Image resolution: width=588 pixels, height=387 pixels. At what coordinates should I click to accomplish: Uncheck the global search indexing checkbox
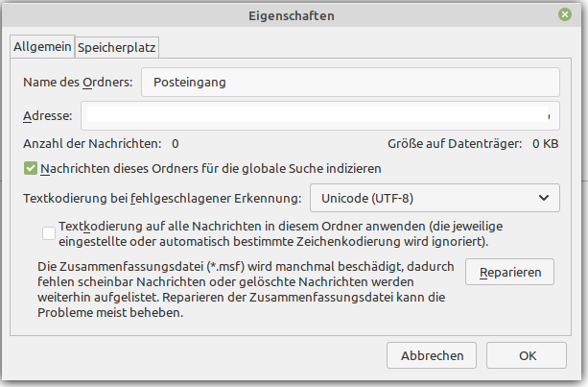pos(31,168)
